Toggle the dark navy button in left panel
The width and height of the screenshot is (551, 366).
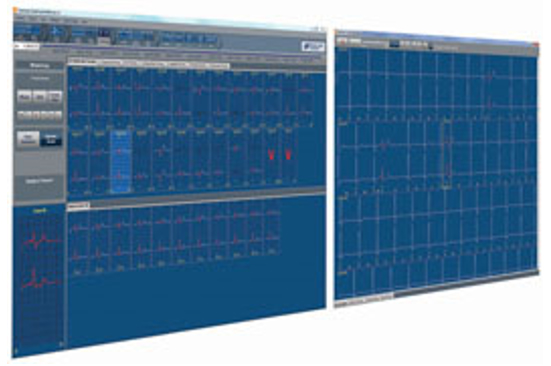(51, 139)
